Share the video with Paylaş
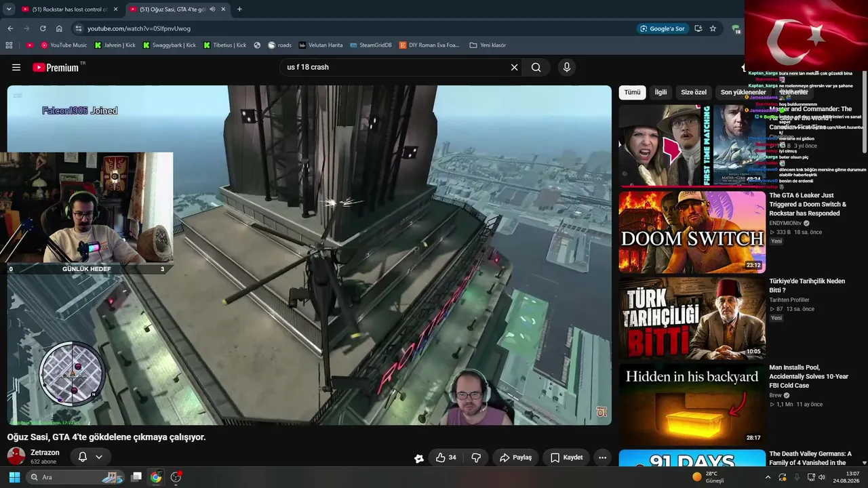This screenshot has height=488, width=868. click(x=515, y=457)
